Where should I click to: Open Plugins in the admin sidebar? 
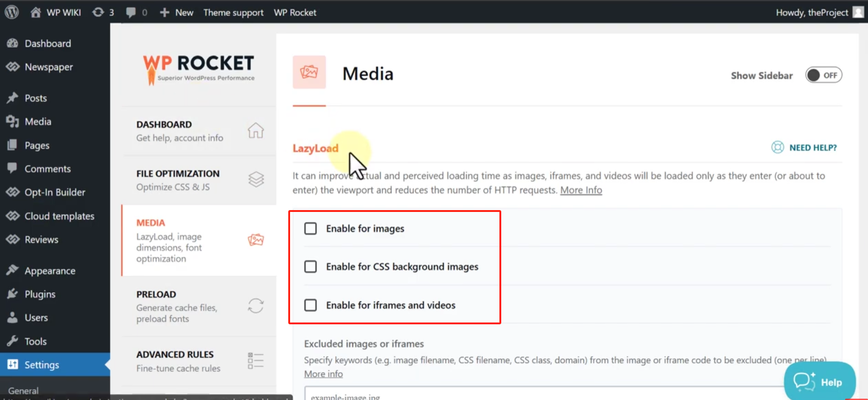tap(40, 294)
